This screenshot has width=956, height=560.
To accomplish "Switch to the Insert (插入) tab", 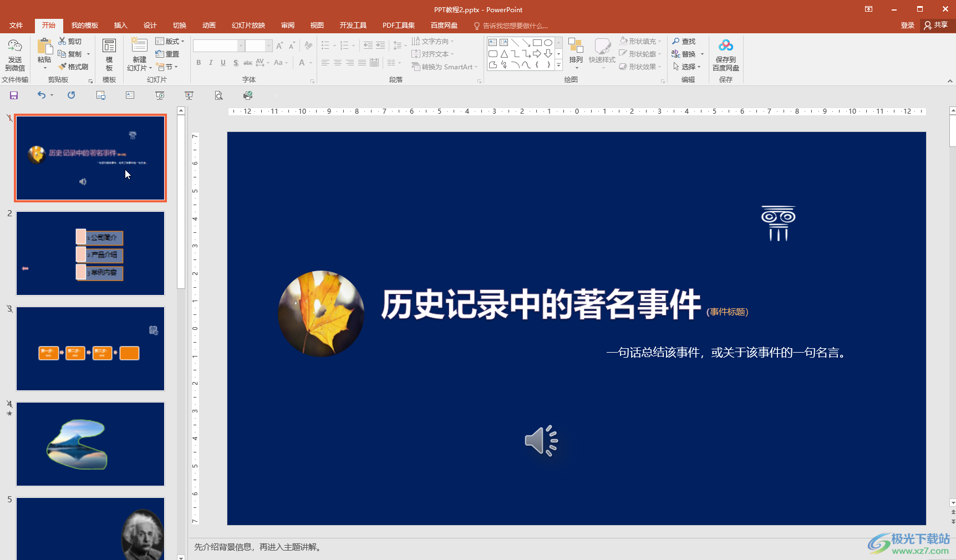I will [x=121, y=26].
